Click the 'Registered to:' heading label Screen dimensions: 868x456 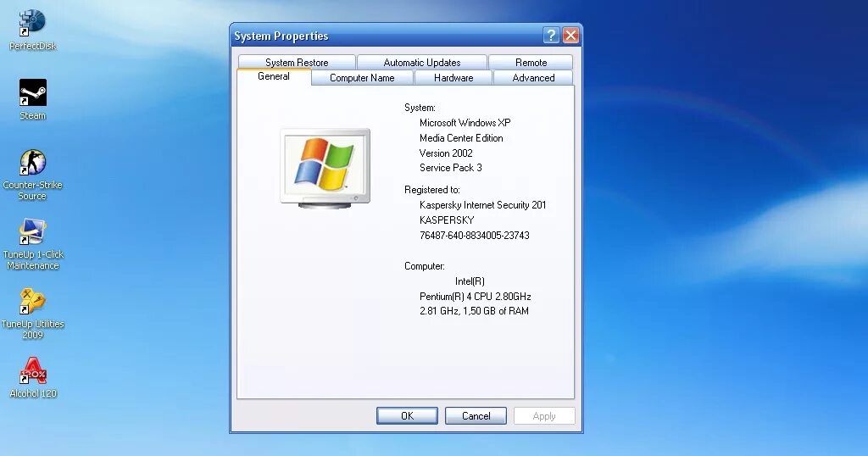pos(431,190)
